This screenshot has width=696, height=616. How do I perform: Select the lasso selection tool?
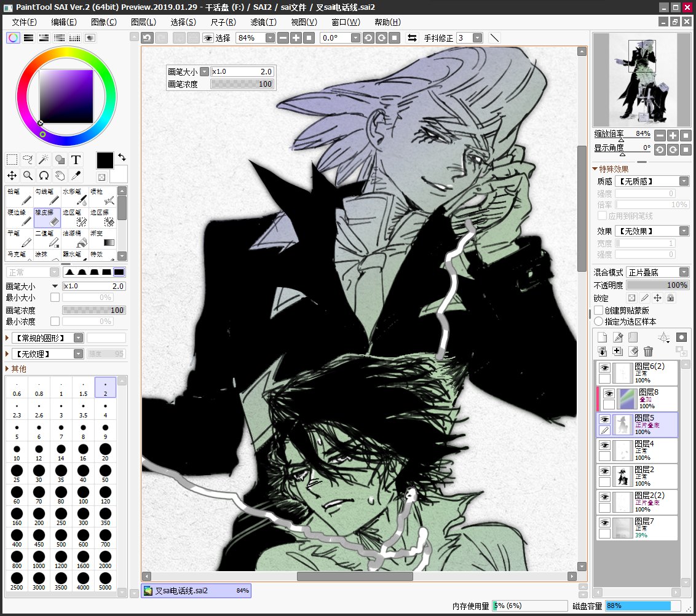coord(28,159)
